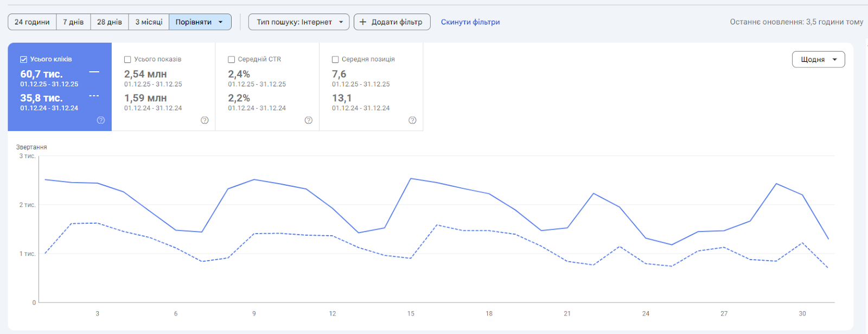Image resolution: width=868 pixels, height=334 pixels.
Task: Open help icon in Усього показів card
Action: point(205,120)
